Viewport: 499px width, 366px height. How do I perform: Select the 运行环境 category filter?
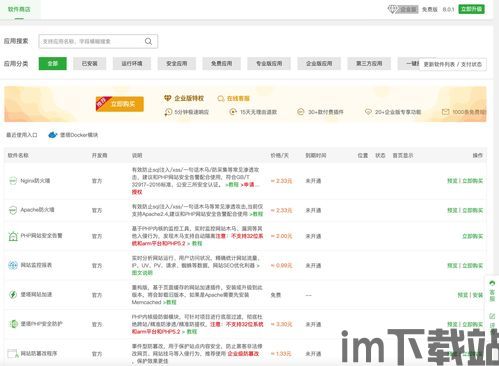point(132,64)
